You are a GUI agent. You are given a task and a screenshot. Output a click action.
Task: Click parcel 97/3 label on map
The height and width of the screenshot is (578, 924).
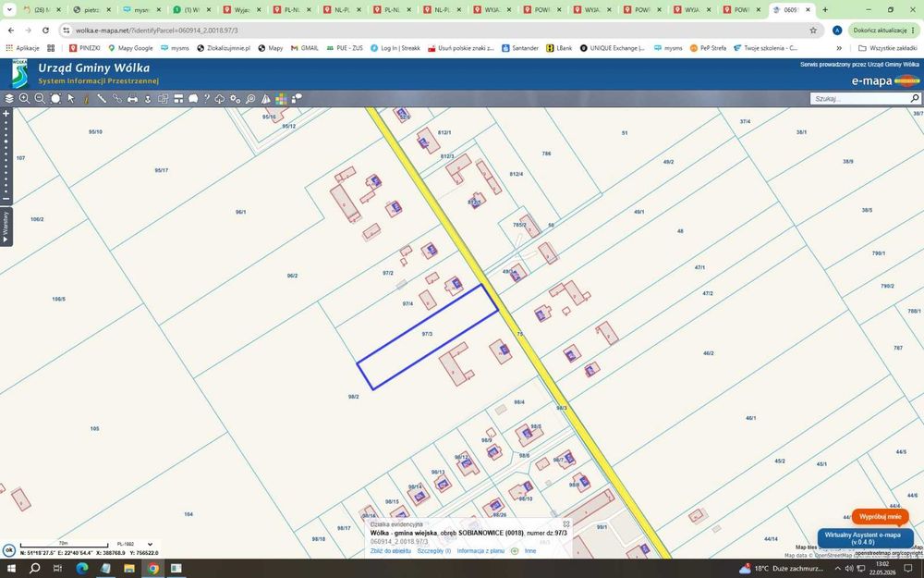click(x=427, y=334)
